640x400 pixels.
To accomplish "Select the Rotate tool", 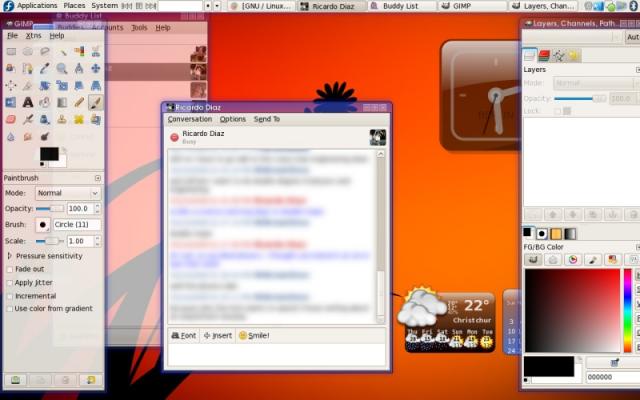I will point(45,85).
